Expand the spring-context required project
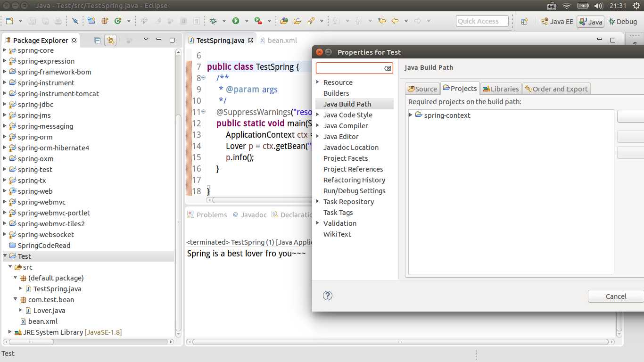Image resolution: width=644 pixels, height=362 pixels. coord(411,115)
